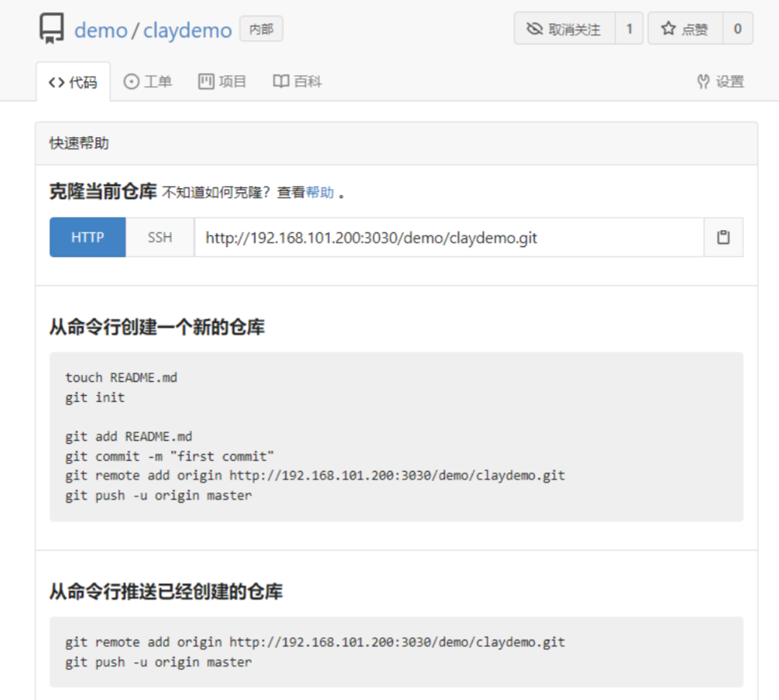Viewport: 779px width, 700px height.
Task: Click the issues circle icon
Action: click(131, 82)
